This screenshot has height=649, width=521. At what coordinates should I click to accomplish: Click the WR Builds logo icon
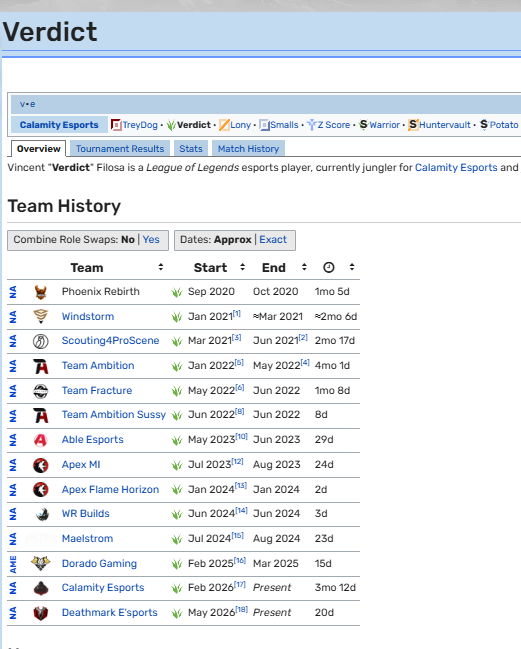(x=41, y=514)
